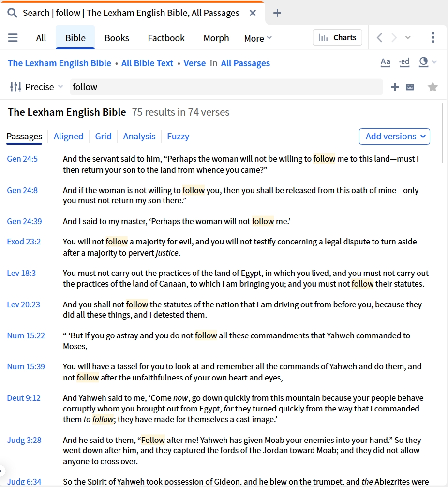The width and height of the screenshot is (448, 487).
Task: Open the three-dot panel options menu
Action: click(433, 38)
